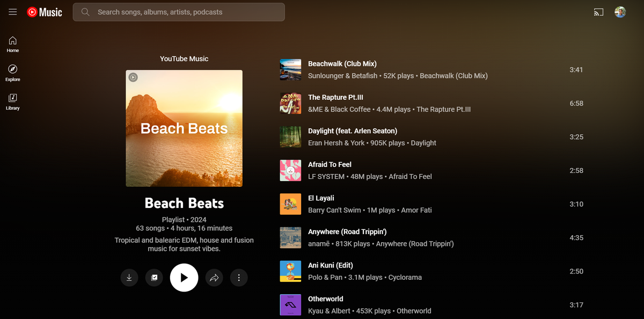The height and width of the screenshot is (319, 644).
Task: Select the song title Ani Kuni (Edit)
Action: [x=331, y=265]
